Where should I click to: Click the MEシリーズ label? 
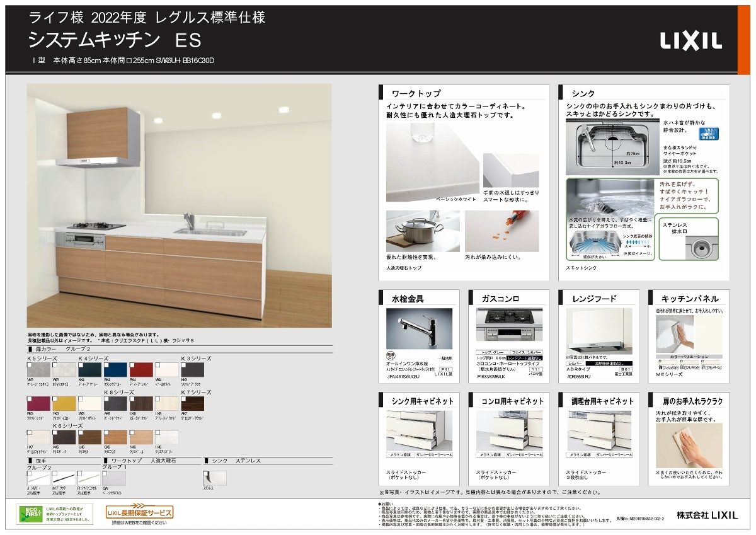669,374
